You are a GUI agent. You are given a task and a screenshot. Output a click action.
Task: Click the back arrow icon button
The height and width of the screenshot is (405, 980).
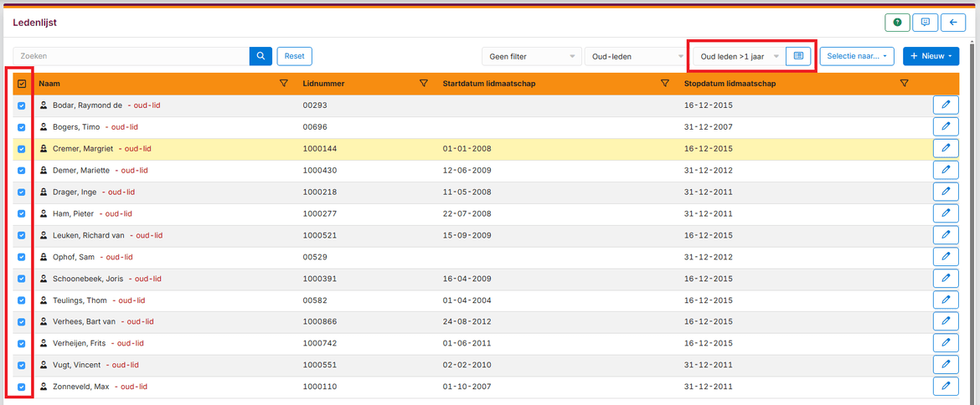pyautogui.click(x=952, y=23)
